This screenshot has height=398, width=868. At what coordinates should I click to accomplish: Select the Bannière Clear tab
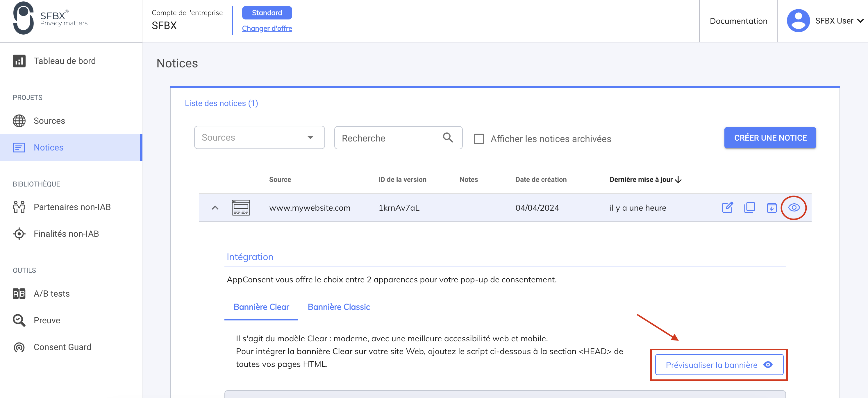(x=261, y=307)
